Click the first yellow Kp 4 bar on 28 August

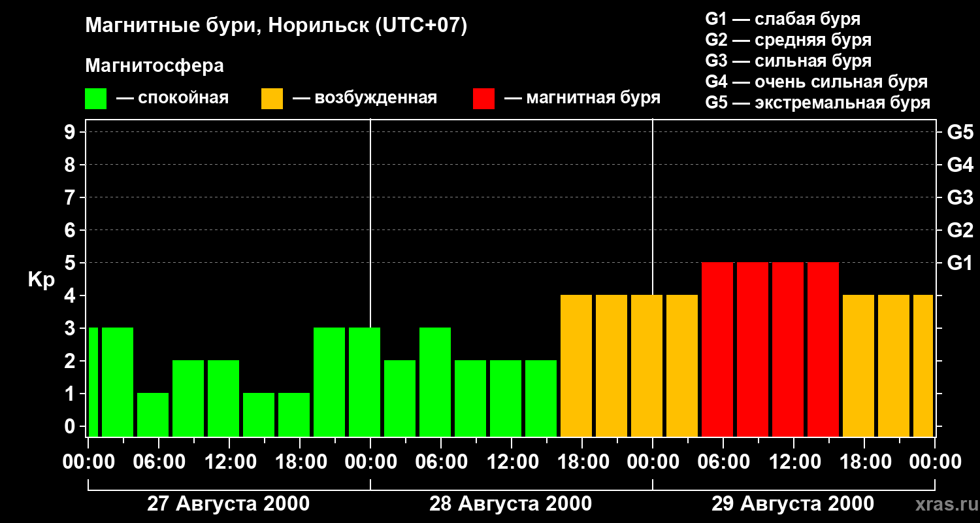576,365
